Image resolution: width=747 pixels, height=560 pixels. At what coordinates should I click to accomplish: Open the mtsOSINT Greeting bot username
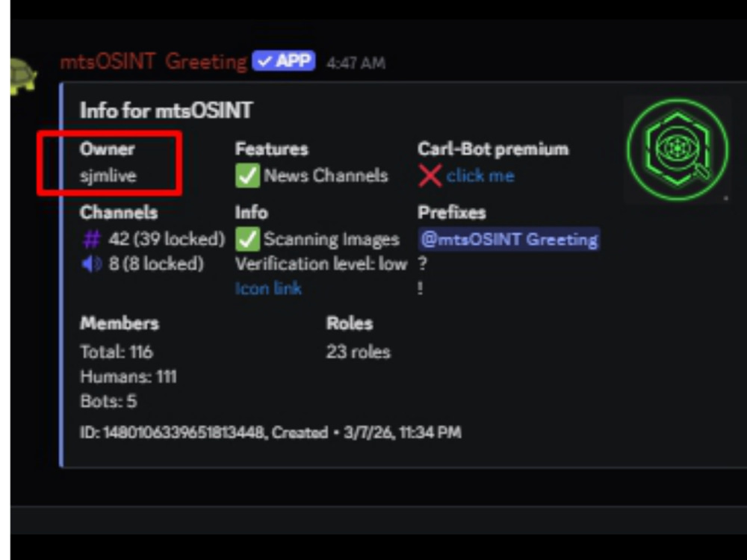(x=153, y=62)
